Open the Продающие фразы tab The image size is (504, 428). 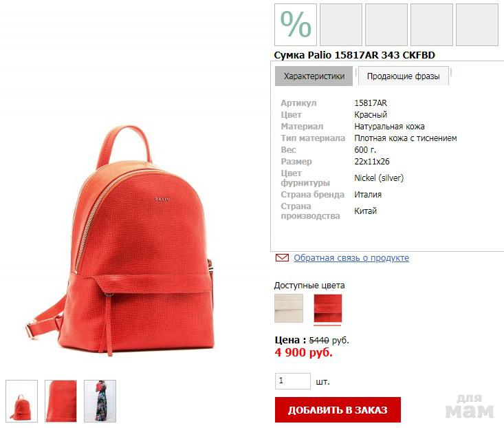pos(404,76)
